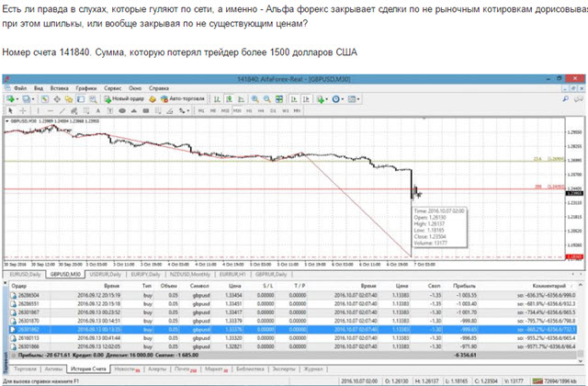Switch chart to candlesticks icon

tap(229, 99)
